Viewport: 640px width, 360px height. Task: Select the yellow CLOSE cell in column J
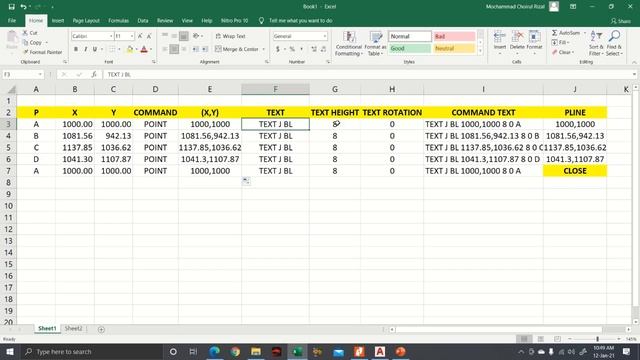tap(575, 171)
